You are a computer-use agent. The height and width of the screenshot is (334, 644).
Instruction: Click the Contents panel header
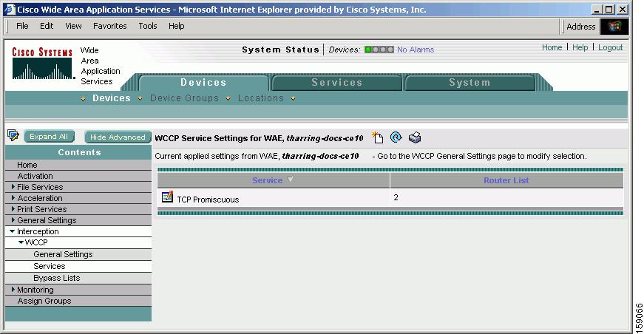[78, 152]
